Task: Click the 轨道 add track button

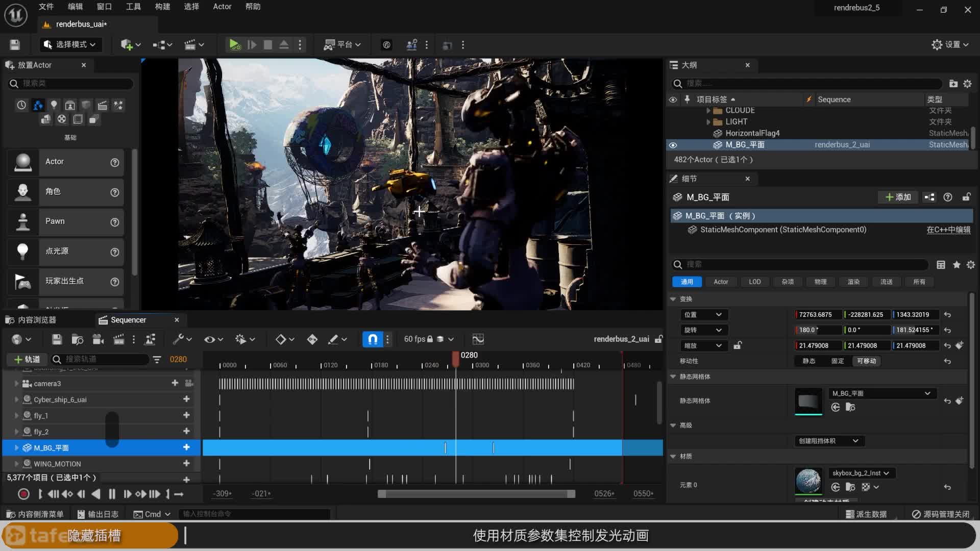Action: 27,359
